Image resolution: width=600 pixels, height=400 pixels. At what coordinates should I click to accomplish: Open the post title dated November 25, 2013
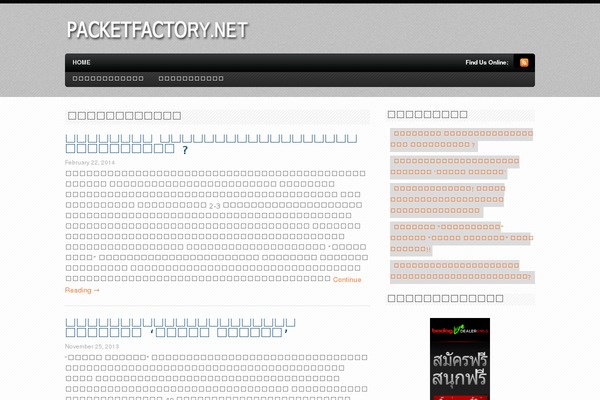[180, 328]
